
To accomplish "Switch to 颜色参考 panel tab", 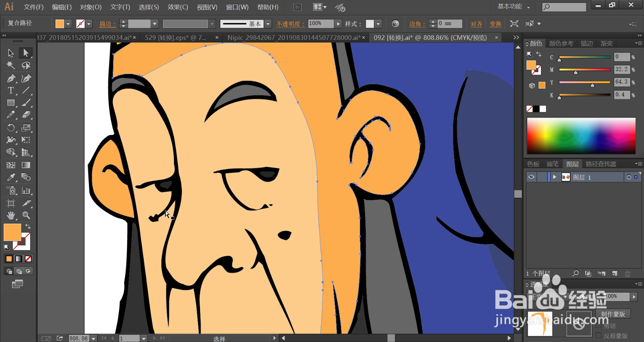I will pos(561,43).
